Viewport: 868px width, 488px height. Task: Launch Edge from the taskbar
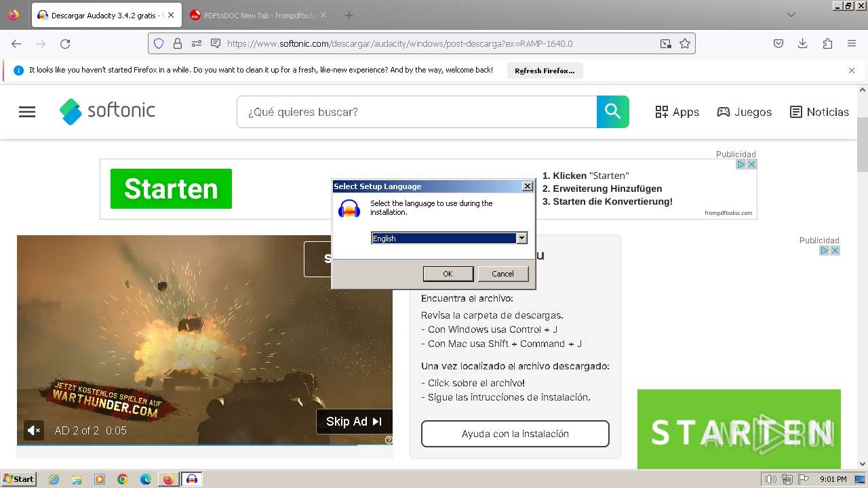[x=146, y=479]
